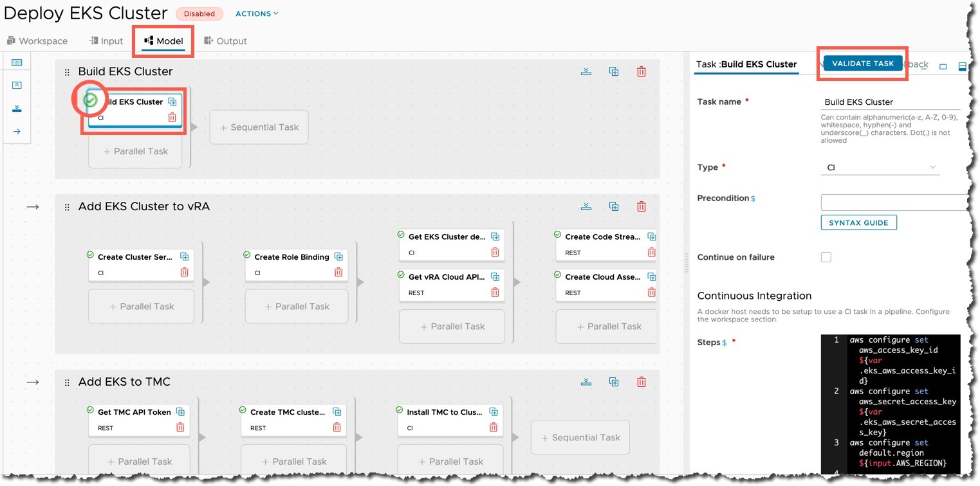Image resolution: width=980 pixels, height=486 pixels.
Task: Delete the Add EKS Cluster to vRA stage
Action: point(642,206)
